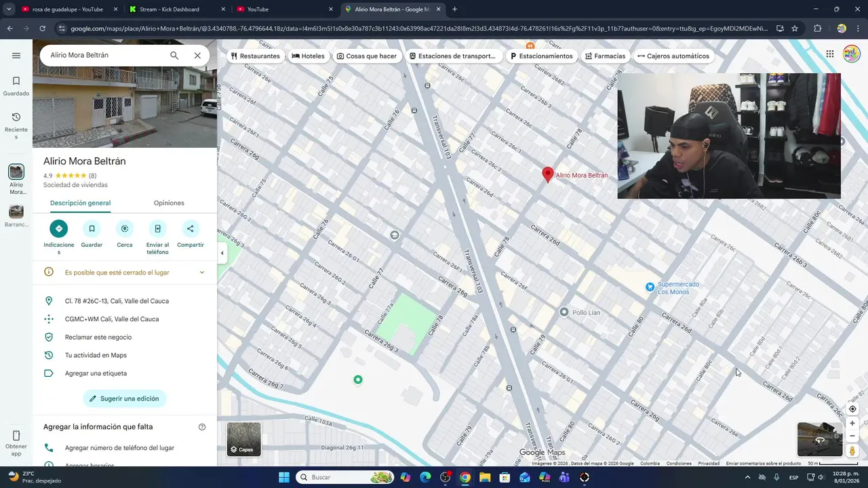Open the Barranc... recent sidebar item
This screenshot has width=868, height=488.
(16, 216)
